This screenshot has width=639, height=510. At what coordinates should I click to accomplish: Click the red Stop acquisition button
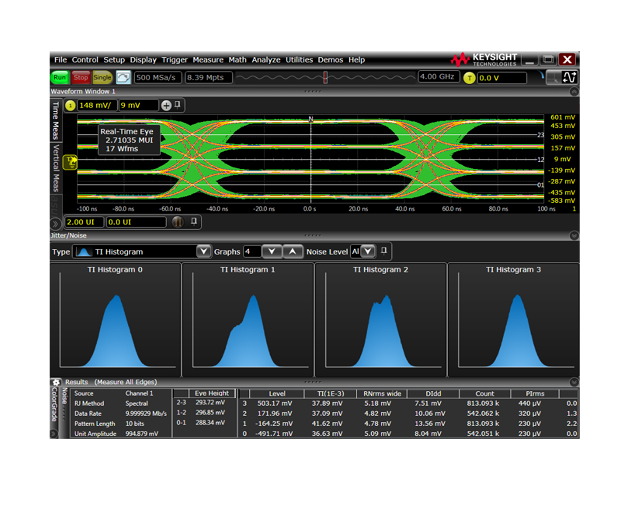coord(81,77)
